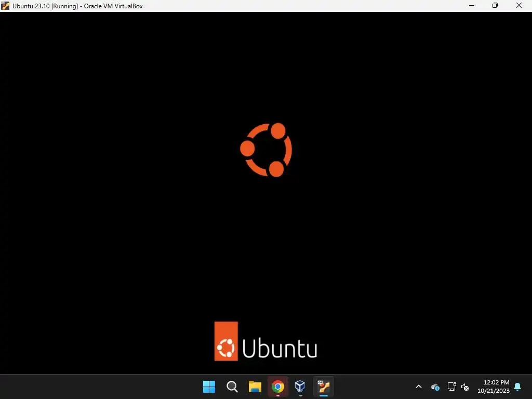Click the muted volume tray icon
Image resolution: width=532 pixels, height=399 pixels.
(465, 387)
